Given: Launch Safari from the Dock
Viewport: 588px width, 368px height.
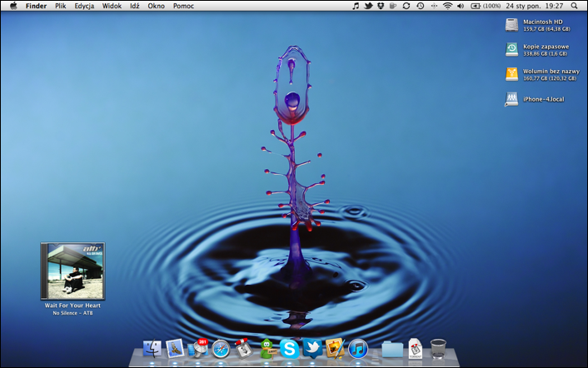Looking at the screenshot, I should point(221,349).
